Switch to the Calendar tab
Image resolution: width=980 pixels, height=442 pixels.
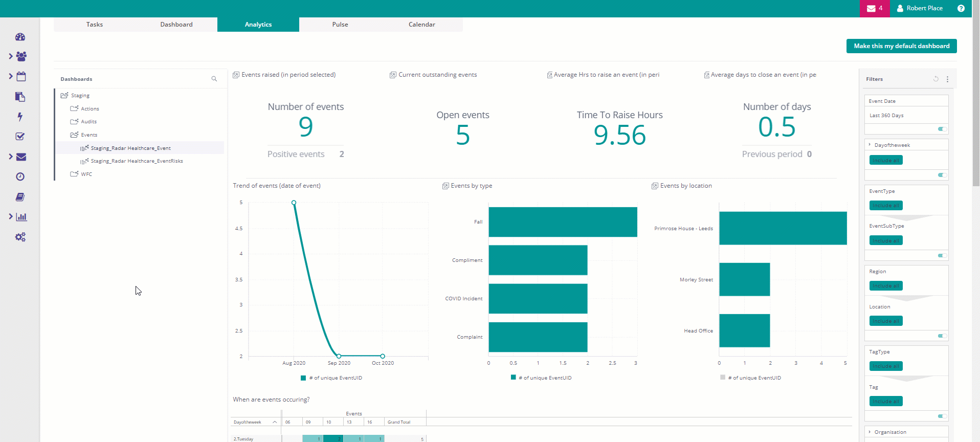coord(422,25)
